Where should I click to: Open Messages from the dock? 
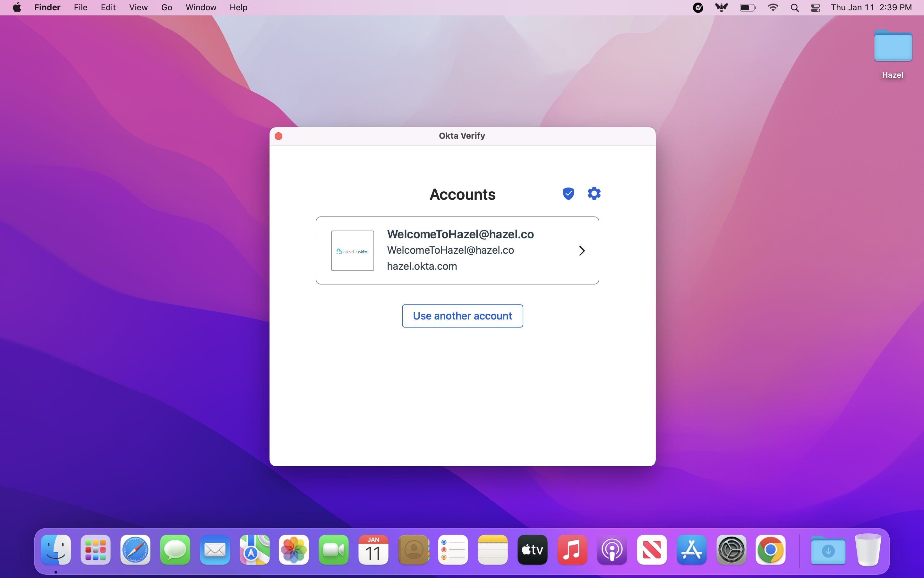(x=175, y=550)
